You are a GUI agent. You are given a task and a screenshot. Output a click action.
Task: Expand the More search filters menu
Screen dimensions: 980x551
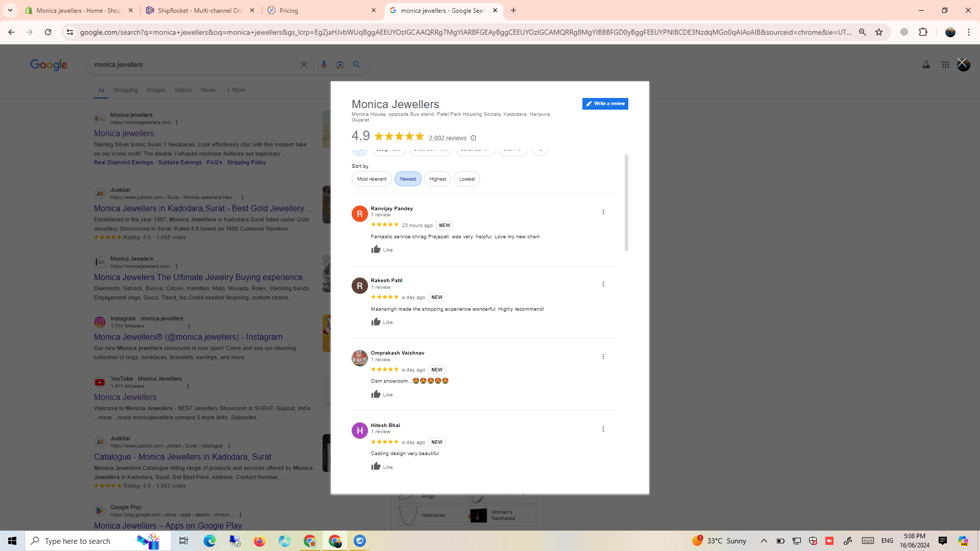236,90
